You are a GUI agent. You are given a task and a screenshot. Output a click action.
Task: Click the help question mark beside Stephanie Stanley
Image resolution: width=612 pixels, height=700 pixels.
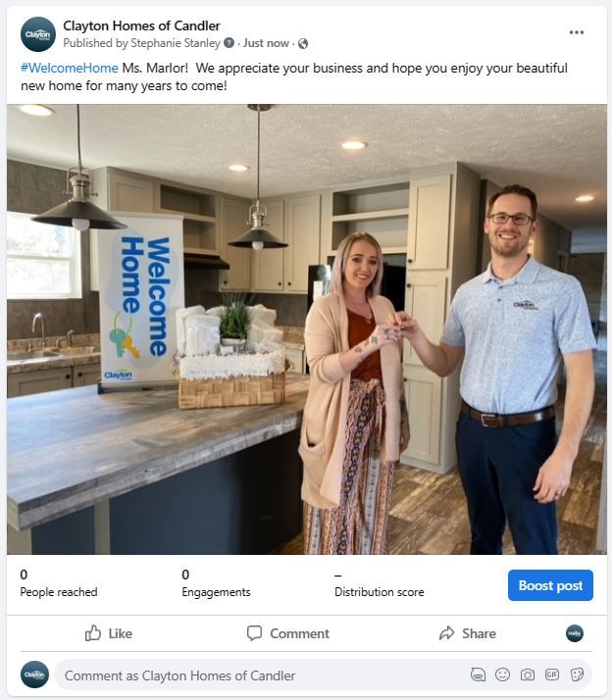[x=229, y=43]
